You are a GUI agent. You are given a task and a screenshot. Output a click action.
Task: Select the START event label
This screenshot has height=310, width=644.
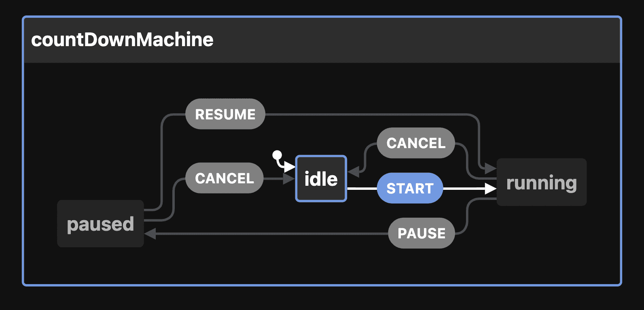tap(410, 188)
